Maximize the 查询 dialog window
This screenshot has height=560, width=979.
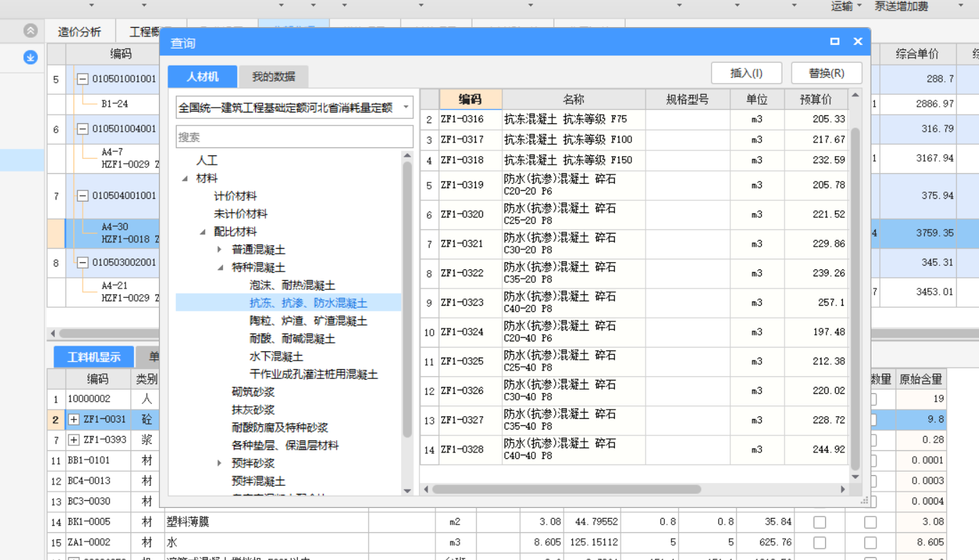click(834, 42)
